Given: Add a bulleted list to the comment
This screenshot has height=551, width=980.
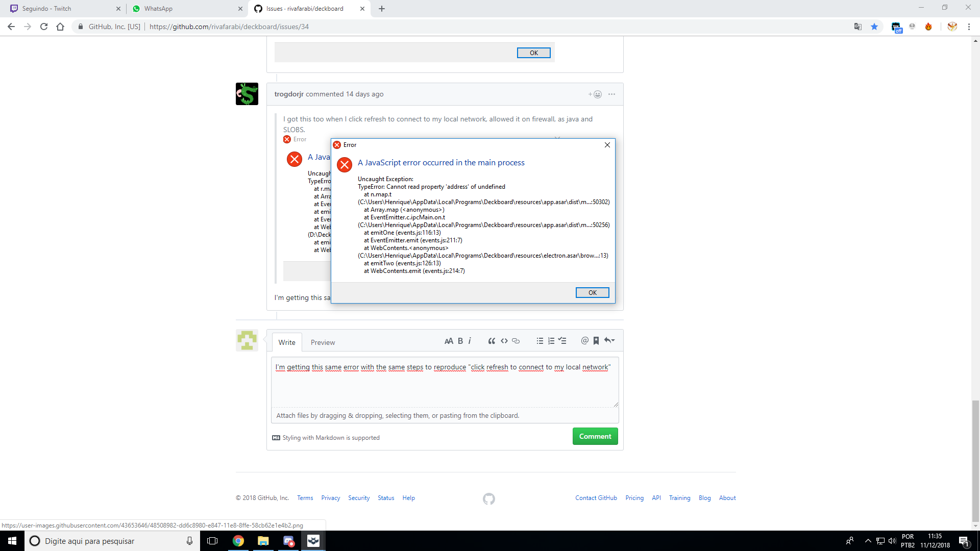Looking at the screenshot, I should (540, 340).
